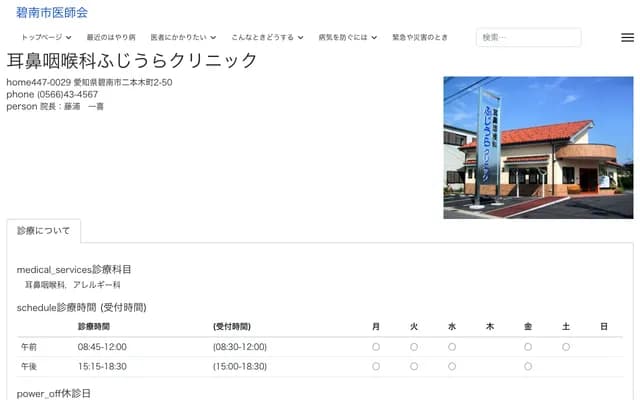The height and width of the screenshot is (400, 640).
Task: Select the 木 column header
Action: 490,327
